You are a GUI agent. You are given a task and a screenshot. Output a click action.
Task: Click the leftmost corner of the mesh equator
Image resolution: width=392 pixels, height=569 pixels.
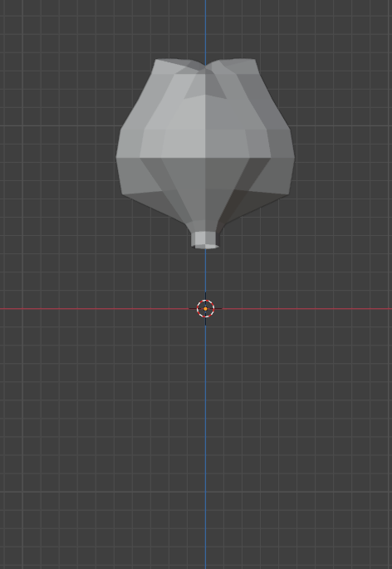tap(116, 157)
